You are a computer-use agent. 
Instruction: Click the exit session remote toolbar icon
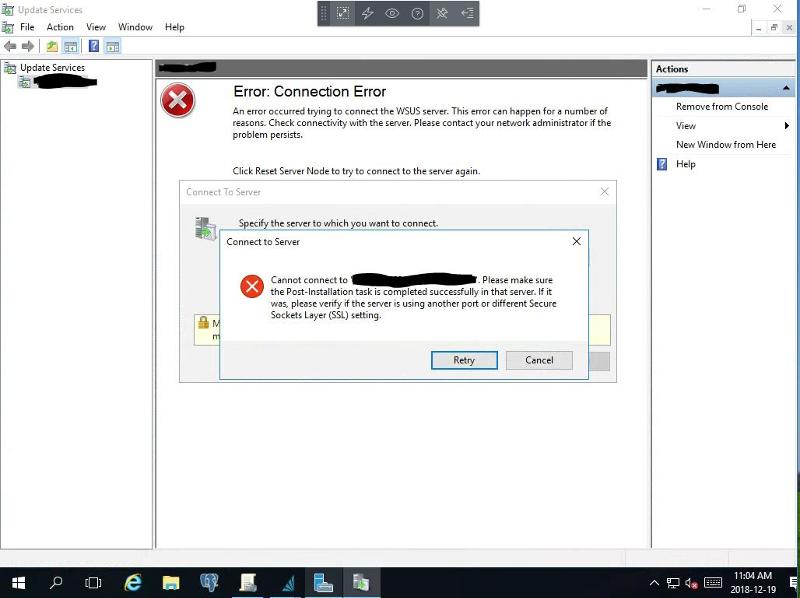tap(467, 14)
